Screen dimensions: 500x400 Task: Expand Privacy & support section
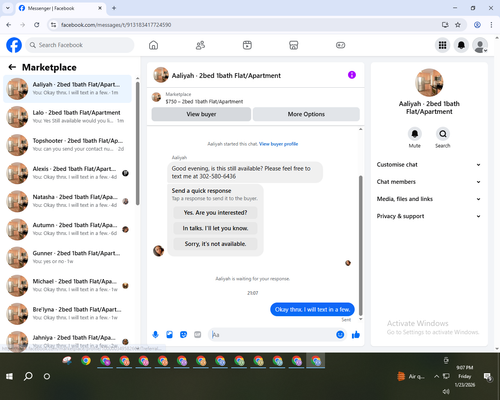429,216
